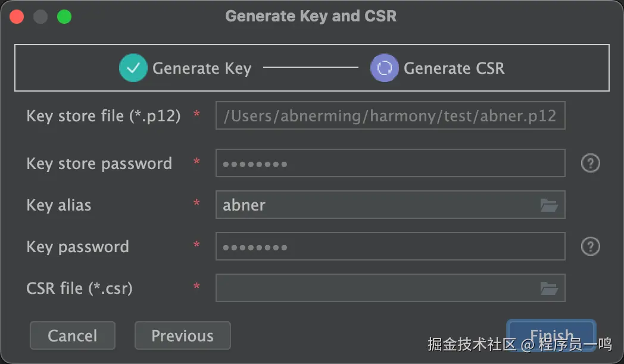Click the Generate CSR step circle icon

(x=385, y=68)
